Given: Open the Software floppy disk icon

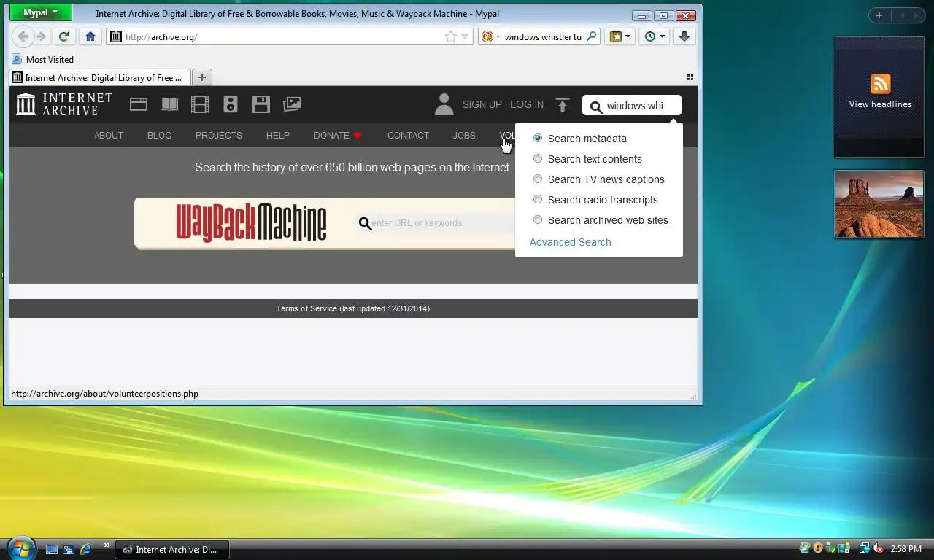Looking at the screenshot, I should [x=261, y=104].
